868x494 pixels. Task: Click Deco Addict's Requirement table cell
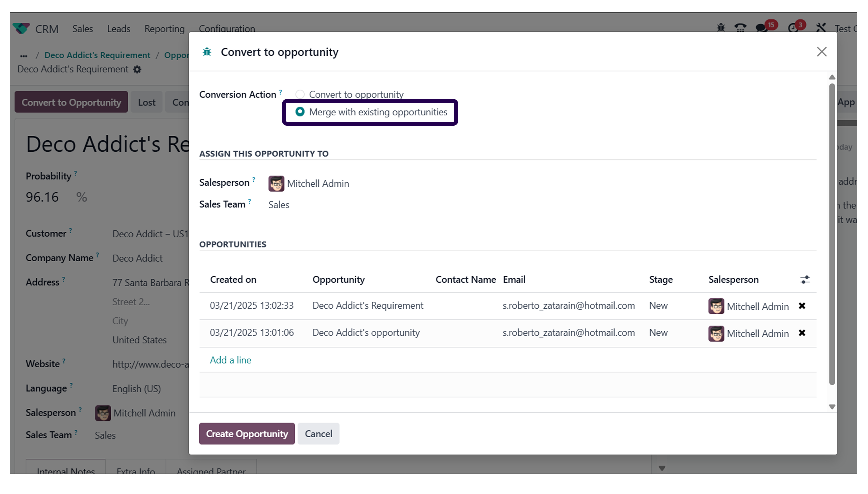click(x=368, y=306)
